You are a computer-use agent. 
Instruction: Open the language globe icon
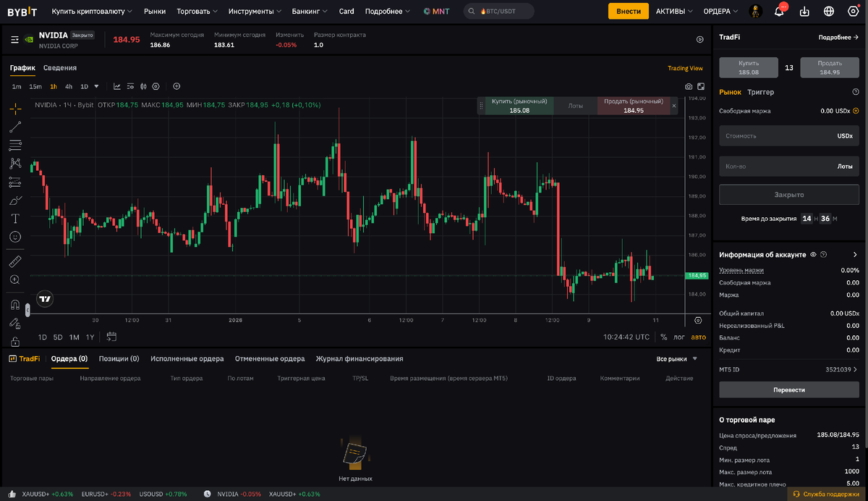point(829,12)
